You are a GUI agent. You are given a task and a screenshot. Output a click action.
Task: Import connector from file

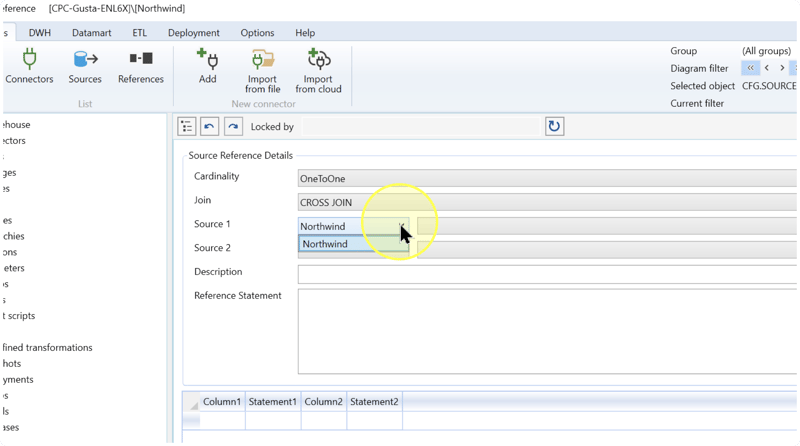point(263,70)
